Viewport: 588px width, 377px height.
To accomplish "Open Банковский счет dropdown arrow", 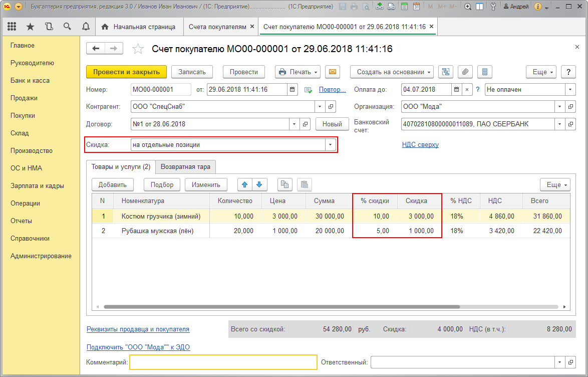I will (x=560, y=124).
